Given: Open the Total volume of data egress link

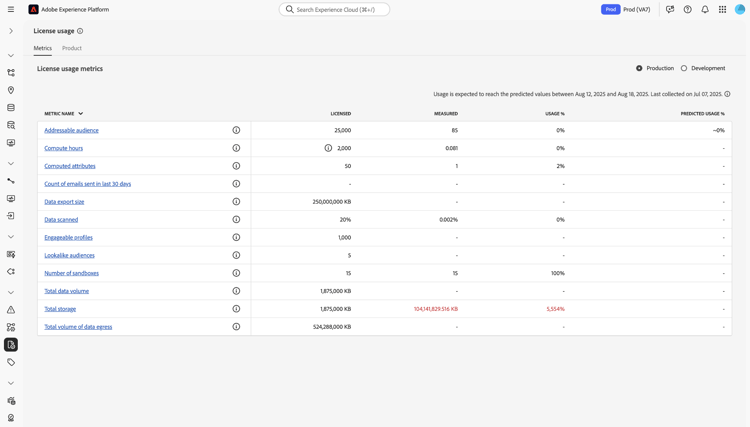Looking at the screenshot, I should [78, 327].
